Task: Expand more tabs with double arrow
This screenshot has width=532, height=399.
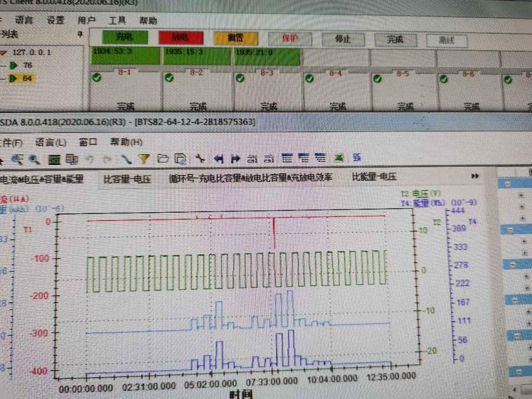Action: [475, 176]
